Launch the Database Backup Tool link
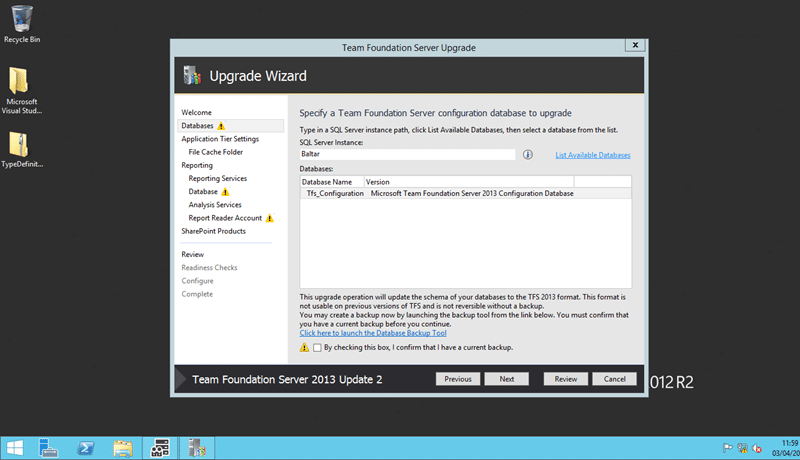The height and width of the screenshot is (460, 800). (x=373, y=333)
